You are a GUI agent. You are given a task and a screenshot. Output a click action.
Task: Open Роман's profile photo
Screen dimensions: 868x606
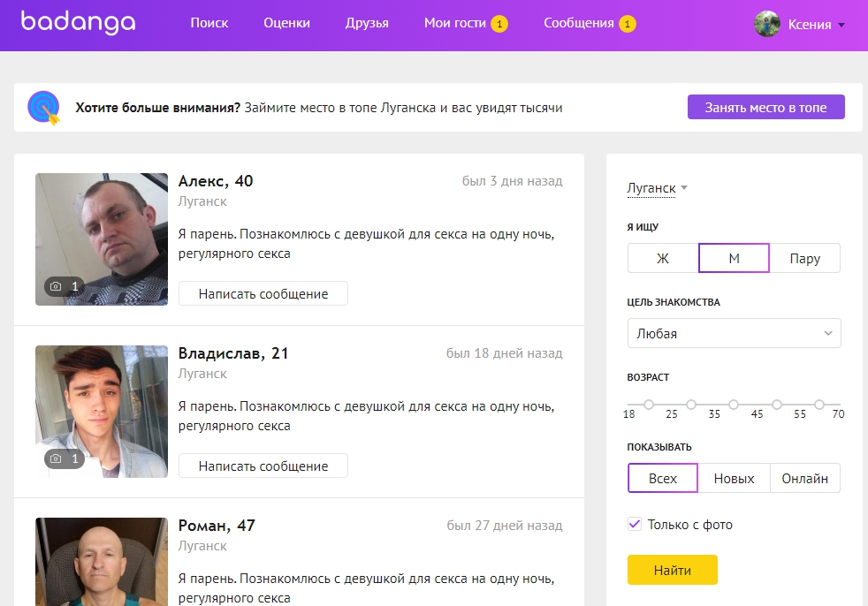(102, 562)
